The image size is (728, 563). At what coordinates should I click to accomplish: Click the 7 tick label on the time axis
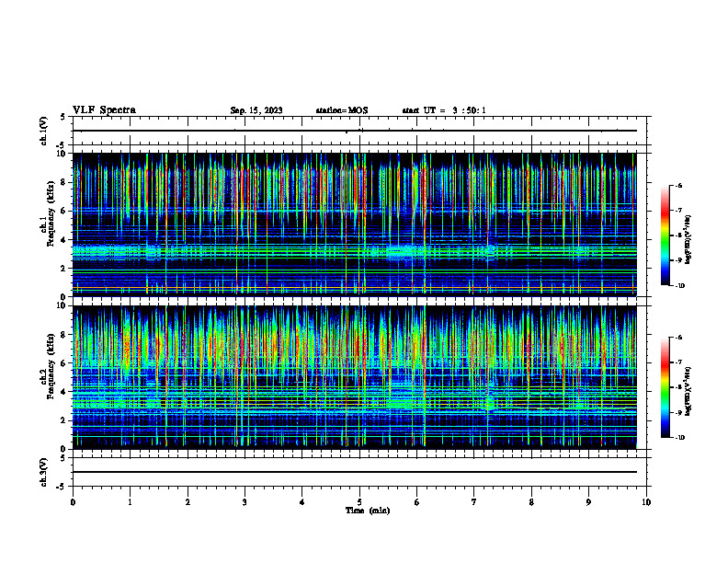pyautogui.click(x=474, y=502)
